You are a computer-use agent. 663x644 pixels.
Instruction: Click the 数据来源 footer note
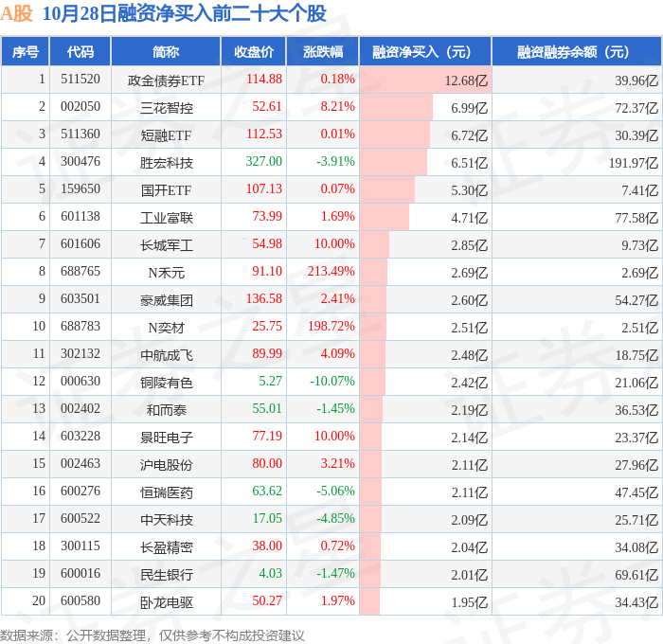click(152, 635)
